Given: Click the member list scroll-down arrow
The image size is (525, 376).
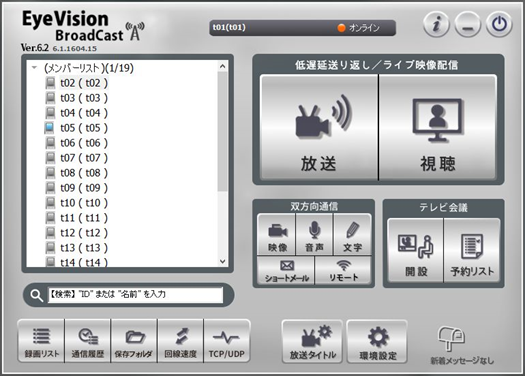Looking at the screenshot, I should 223,261.
